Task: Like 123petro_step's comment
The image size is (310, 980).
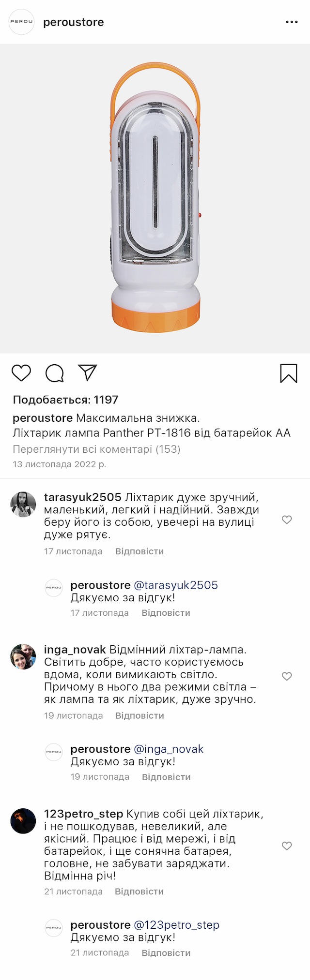Action: (287, 846)
